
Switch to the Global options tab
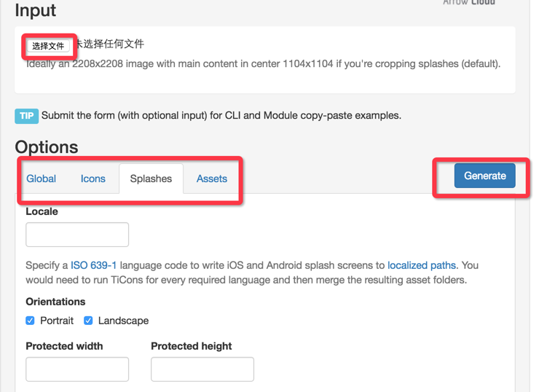(x=42, y=179)
